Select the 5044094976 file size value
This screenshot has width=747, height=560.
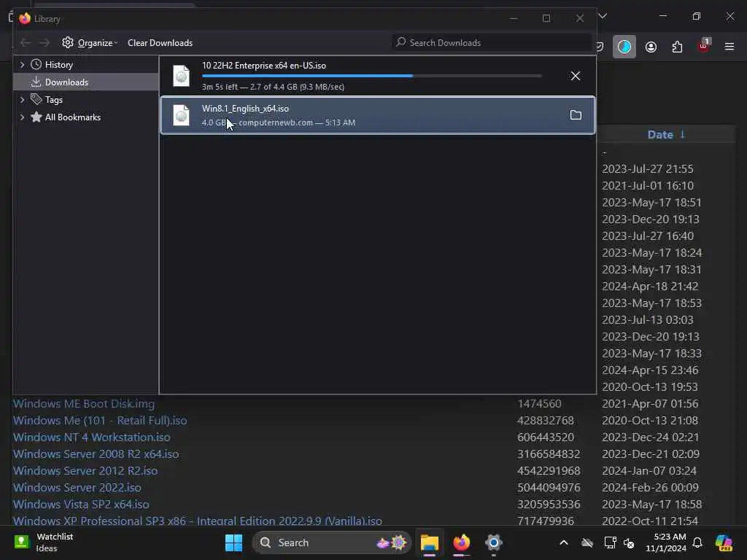click(549, 488)
